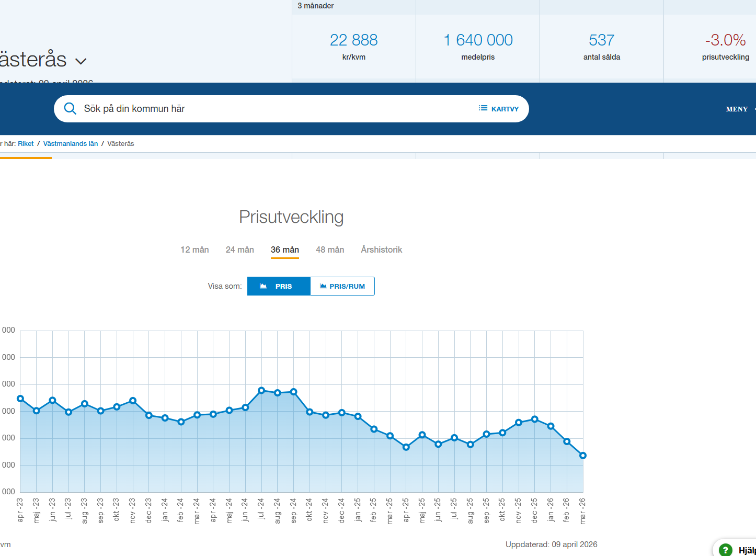This screenshot has width=756, height=556.
Task: Switch chart view to PRIS/RUM
Action: [x=342, y=286]
